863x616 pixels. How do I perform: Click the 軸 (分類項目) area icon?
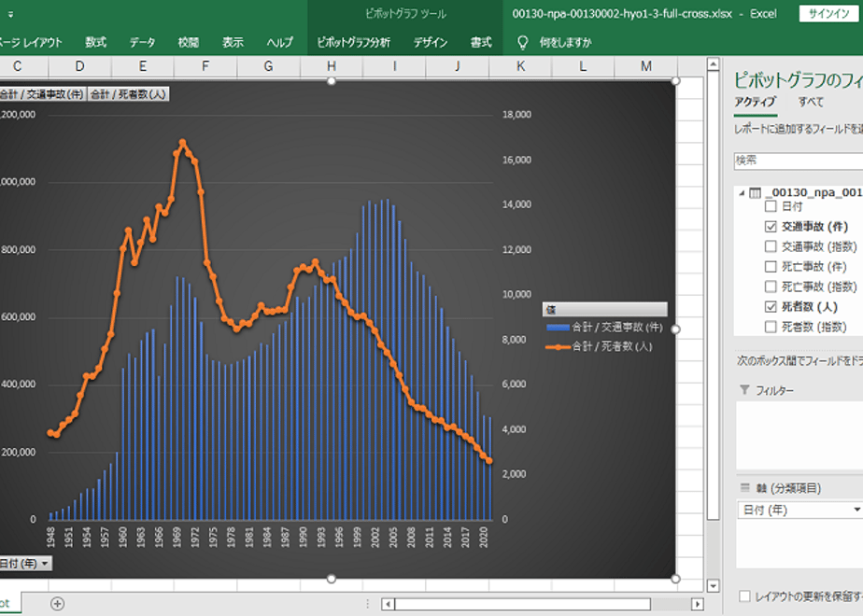(744, 488)
